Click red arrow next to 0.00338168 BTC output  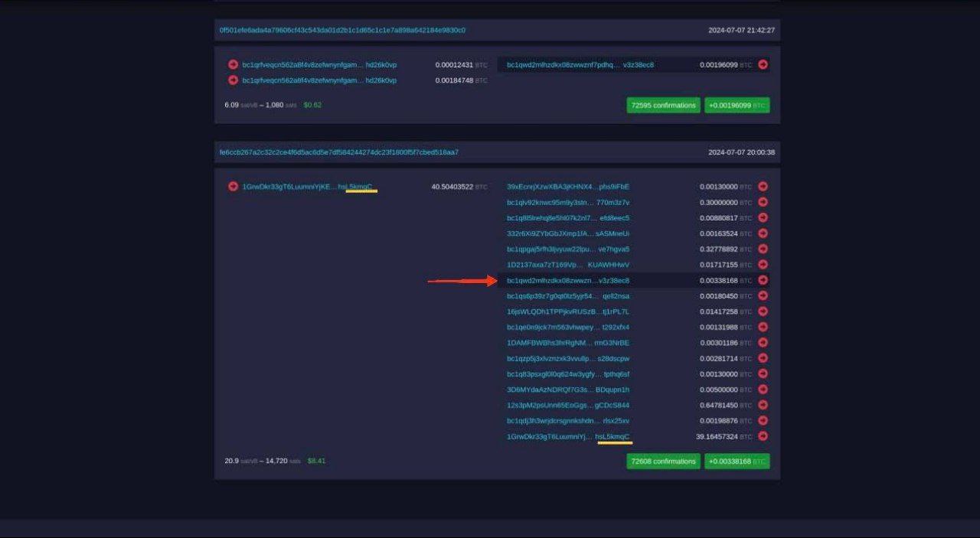click(763, 280)
